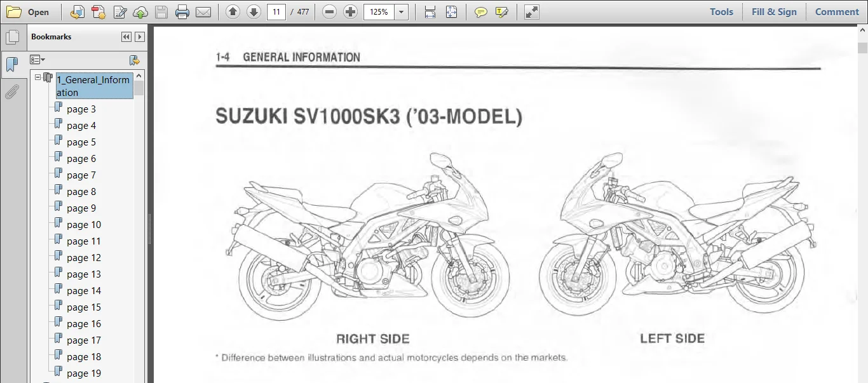Click the read mode expand icon

[x=532, y=12]
